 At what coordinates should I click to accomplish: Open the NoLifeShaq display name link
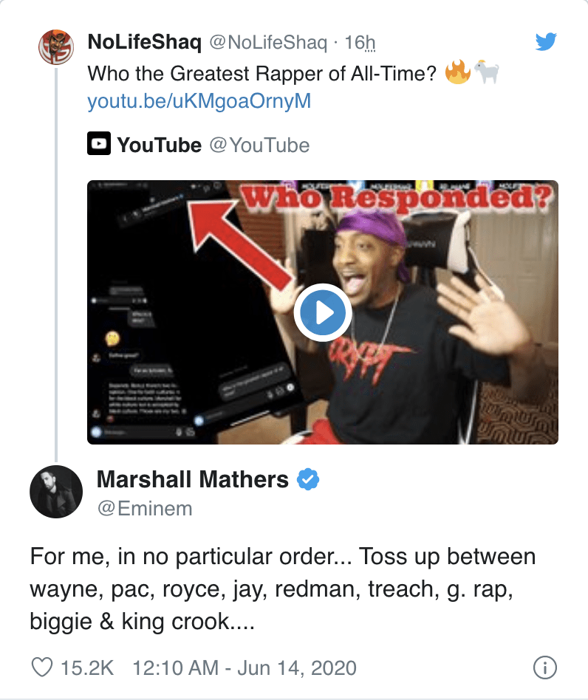pos(143,43)
